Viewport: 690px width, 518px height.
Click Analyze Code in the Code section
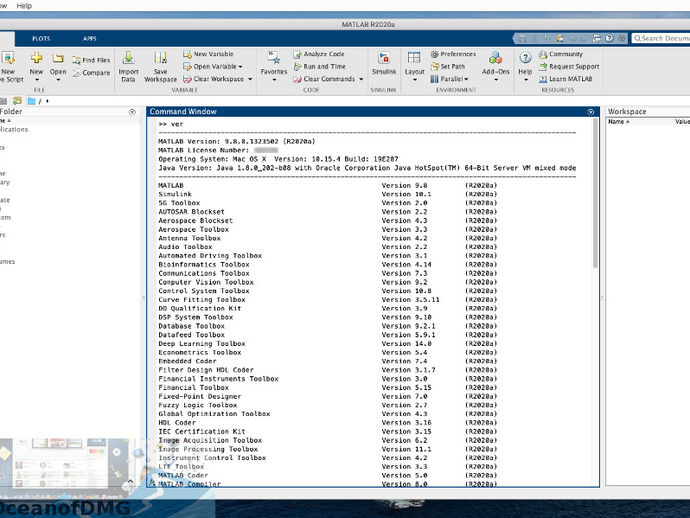coord(319,54)
